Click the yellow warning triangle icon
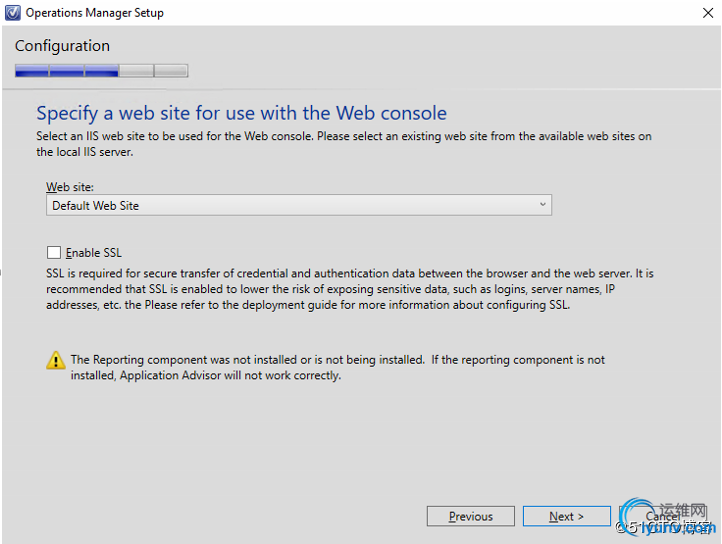Image resolution: width=722 pixels, height=544 pixels. tap(56, 361)
